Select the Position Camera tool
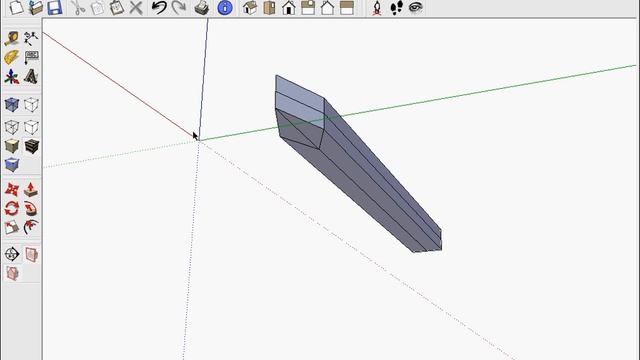 377,7
